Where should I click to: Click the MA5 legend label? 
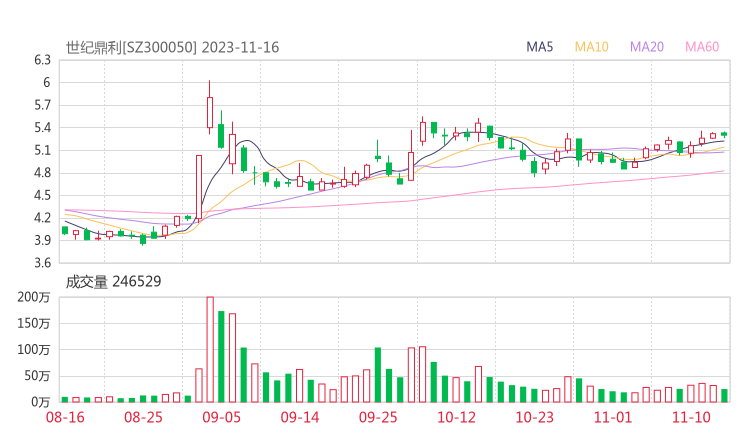pyautogui.click(x=539, y=47)
